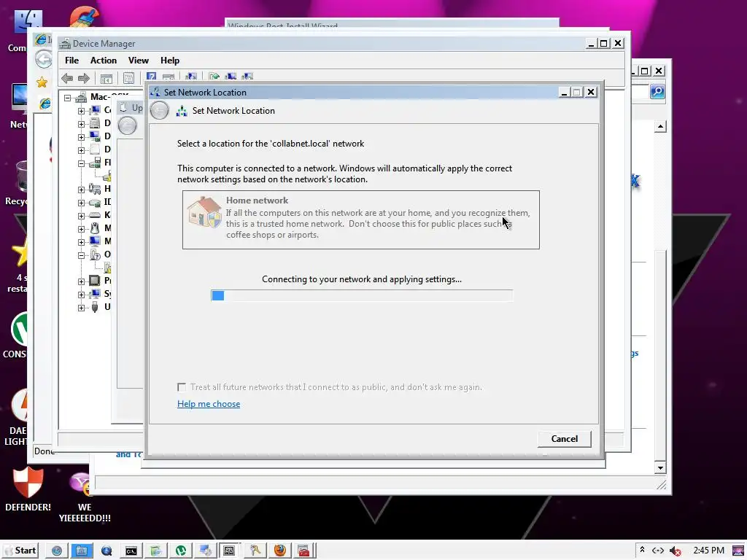This screenshot has height=560, width=747.
Task: Click the search magnifier button in back window
Action: coord(657,91)
